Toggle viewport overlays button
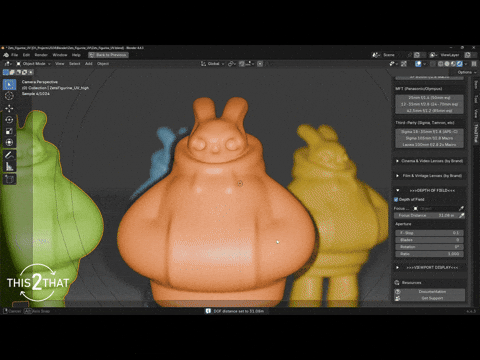The height and width of the screenshot is (360, 480). click(x=418, y=64)
